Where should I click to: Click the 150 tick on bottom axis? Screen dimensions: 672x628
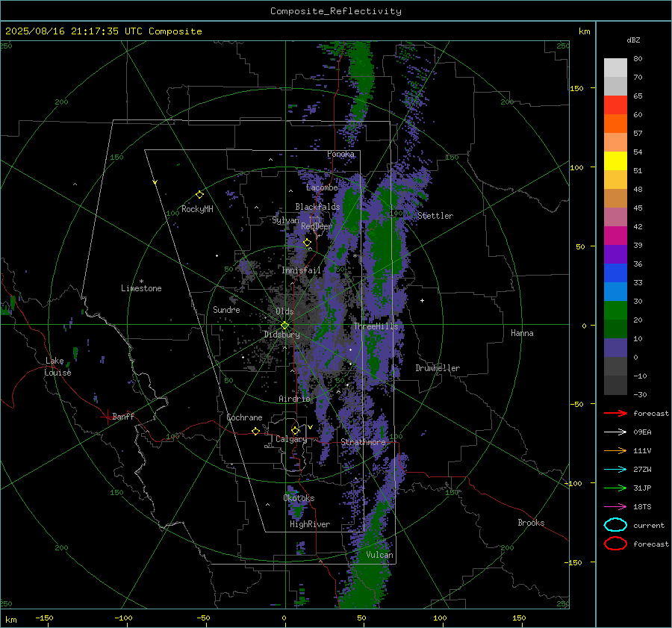(x=519, y=618)
